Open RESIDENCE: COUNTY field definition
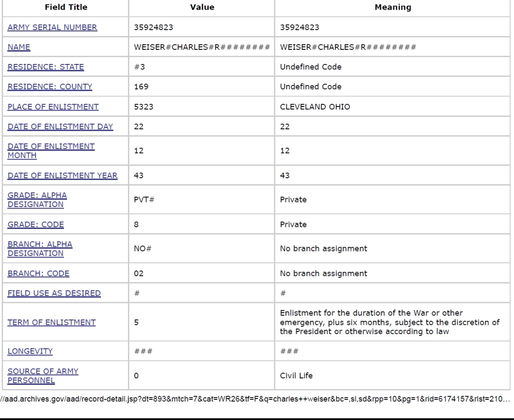Image resolution: width=514 pixels, height=420 pixels. [x=50, y=86]
